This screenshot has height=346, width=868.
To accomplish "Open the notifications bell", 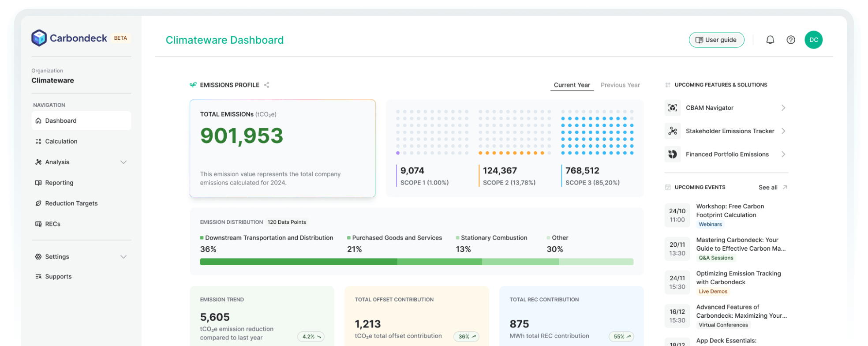I will (770, 40).
